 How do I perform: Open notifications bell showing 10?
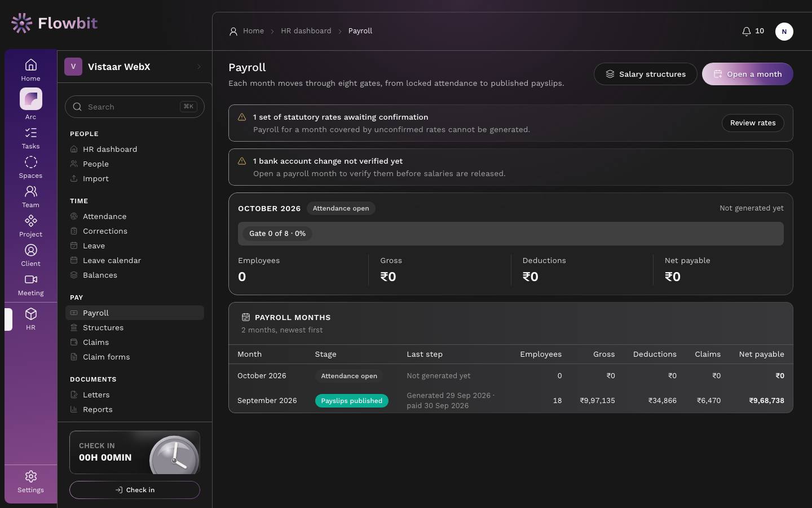(x=753, y=31)
